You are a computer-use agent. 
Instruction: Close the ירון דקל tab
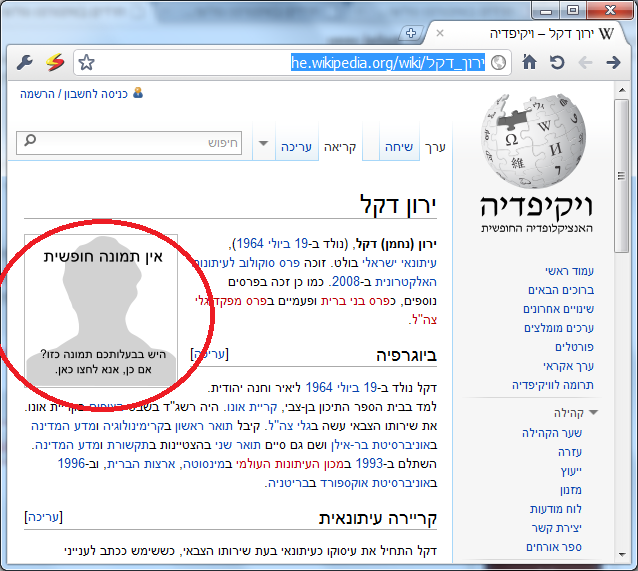click(440, 33)
